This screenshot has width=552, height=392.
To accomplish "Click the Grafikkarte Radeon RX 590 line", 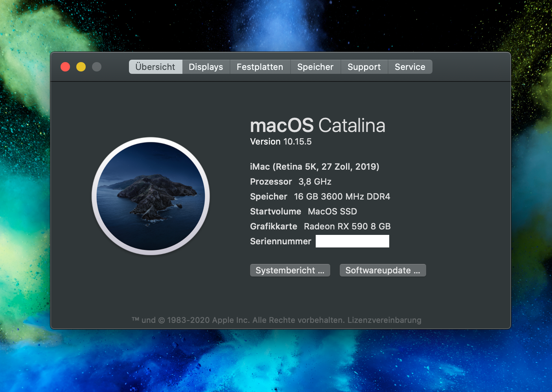I will [320, 226].
